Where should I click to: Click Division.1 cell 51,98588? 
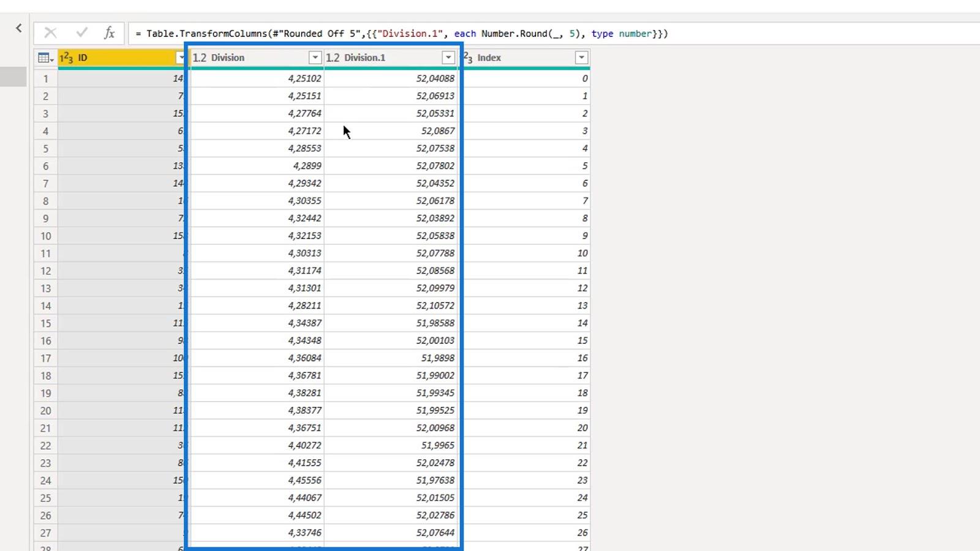391,323
